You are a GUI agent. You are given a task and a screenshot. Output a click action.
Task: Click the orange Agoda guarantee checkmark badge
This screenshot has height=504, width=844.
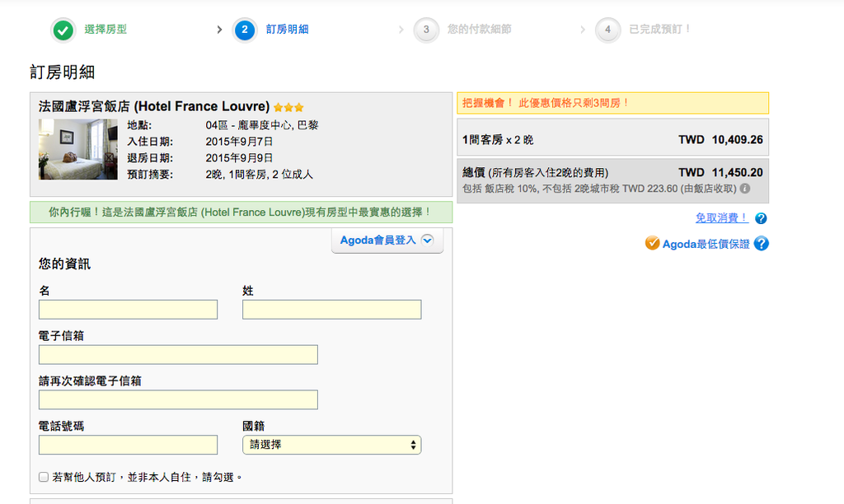click(652, 243)
